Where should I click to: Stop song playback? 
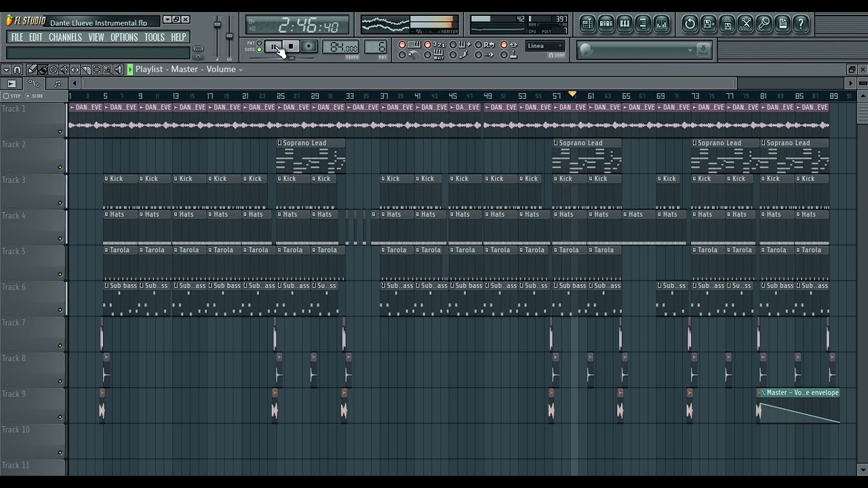tap(291, 47)
